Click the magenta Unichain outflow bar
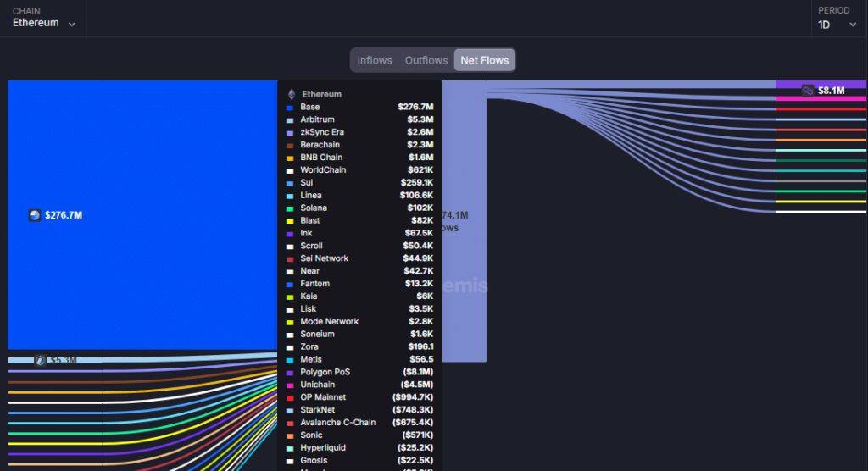 [821, 98]
